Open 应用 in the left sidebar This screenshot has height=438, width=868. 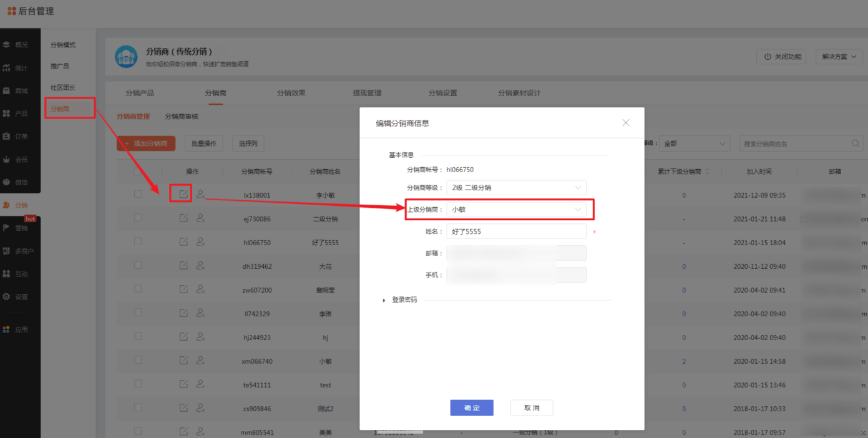point(16,329)
